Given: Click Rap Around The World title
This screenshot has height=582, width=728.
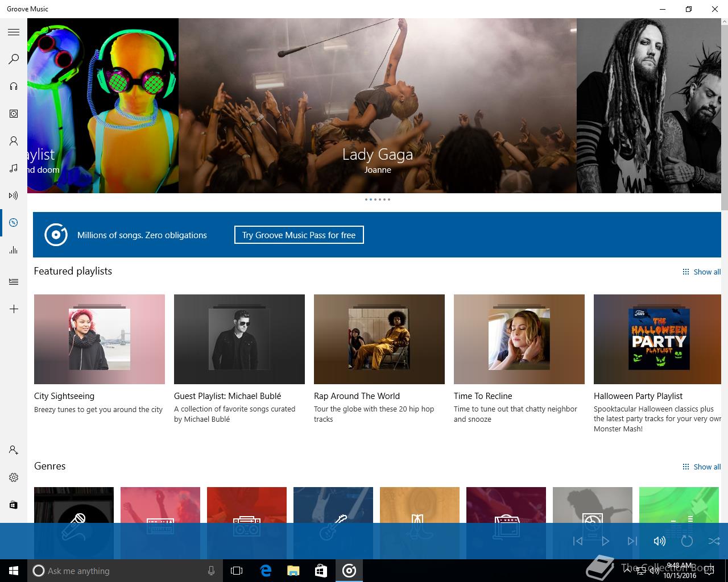Looking at the screenshot, I should pyautogui.click(x=357, y=396).
